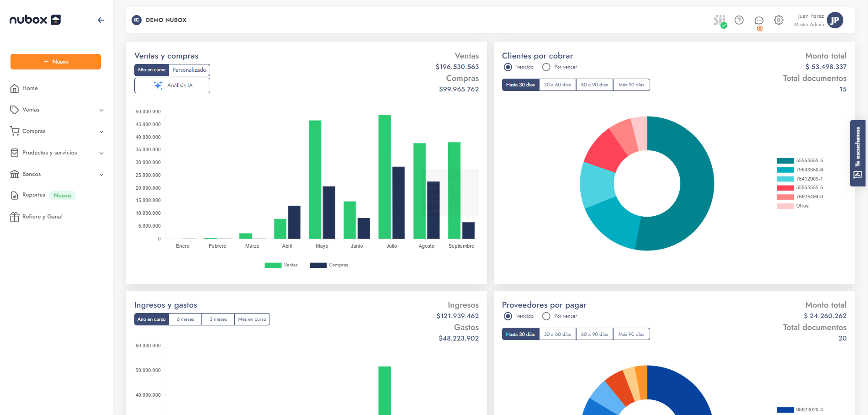Open Refiere y Gana! link
Viewport: 868px width, 415px height.
42,217
